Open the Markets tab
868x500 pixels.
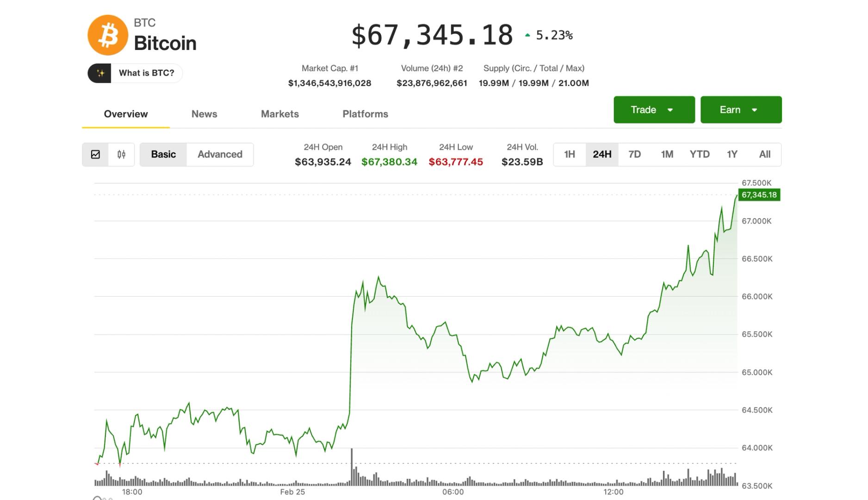(x=280, y=114)
